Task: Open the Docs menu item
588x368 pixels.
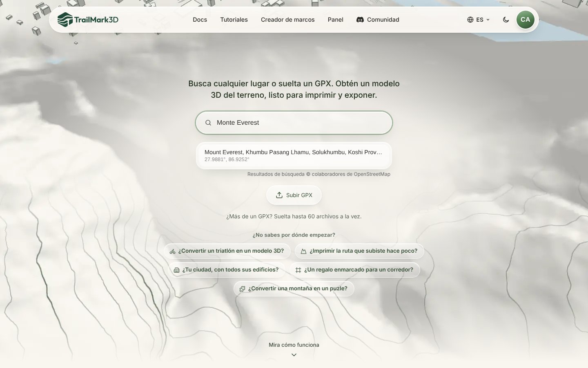Action: coord(200,20)
